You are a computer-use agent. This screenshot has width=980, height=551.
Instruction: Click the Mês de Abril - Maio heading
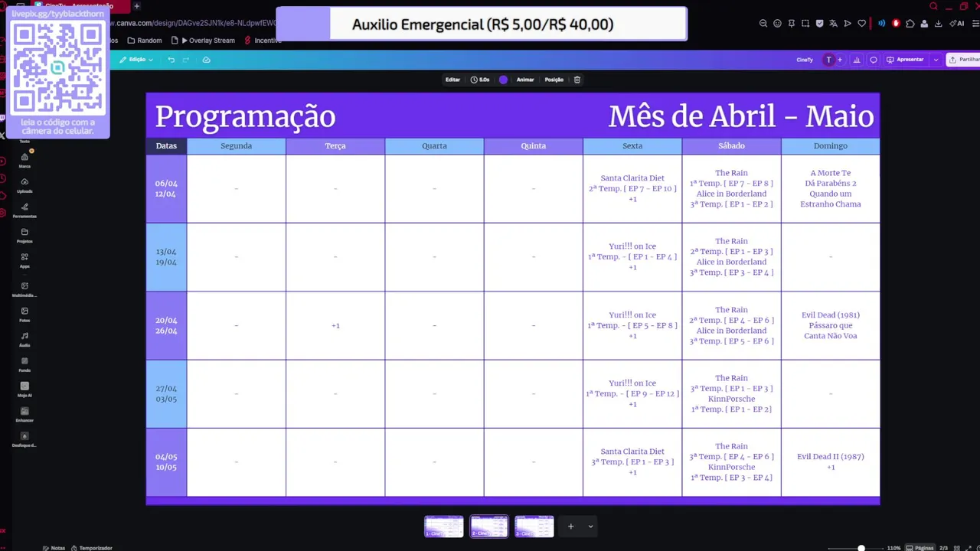coord(741,117)
